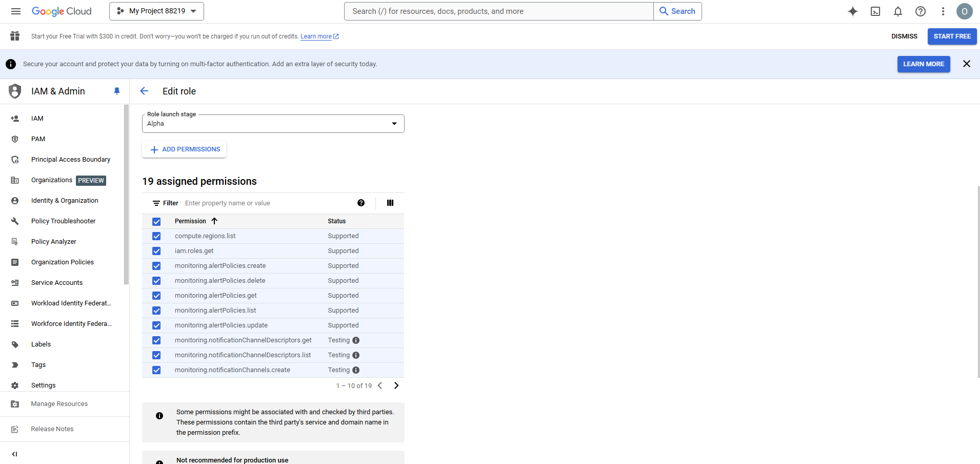Open the My Project 88219 project picker
The image size is (980, 464).
click(156, 11)
